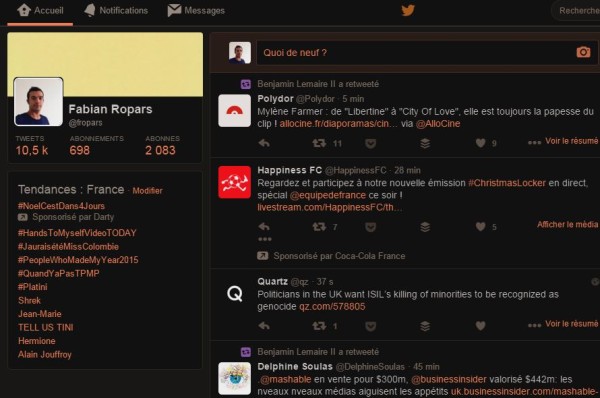The height and width of the screenshot is (398, 600).
Task: Like the Happiness FC tweet
Action: coord(481,227)
